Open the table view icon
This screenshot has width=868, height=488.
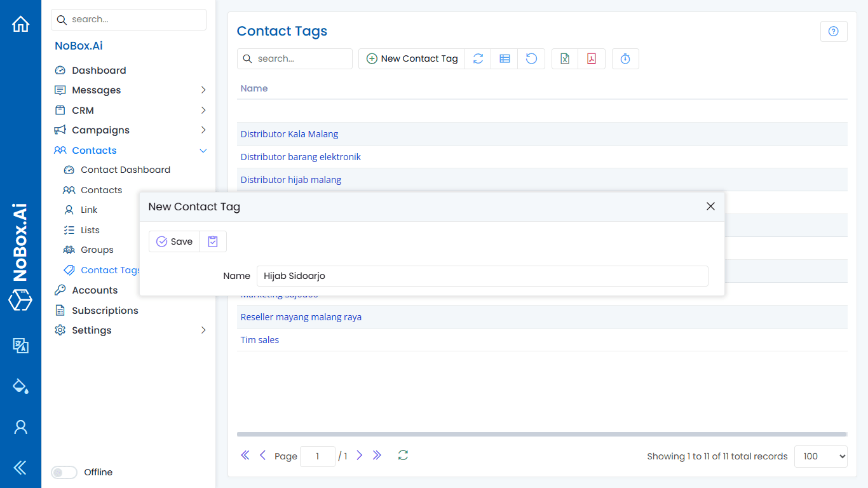click(x=505, y=58)
